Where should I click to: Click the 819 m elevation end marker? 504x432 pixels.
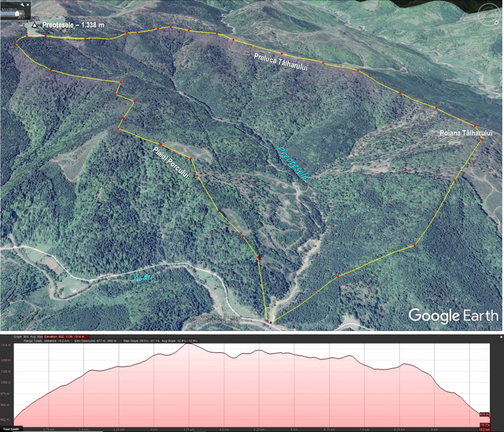coord(484,414)
